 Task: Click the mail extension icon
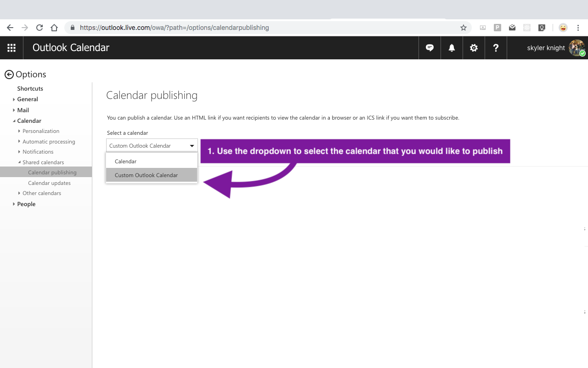(512, 28)
